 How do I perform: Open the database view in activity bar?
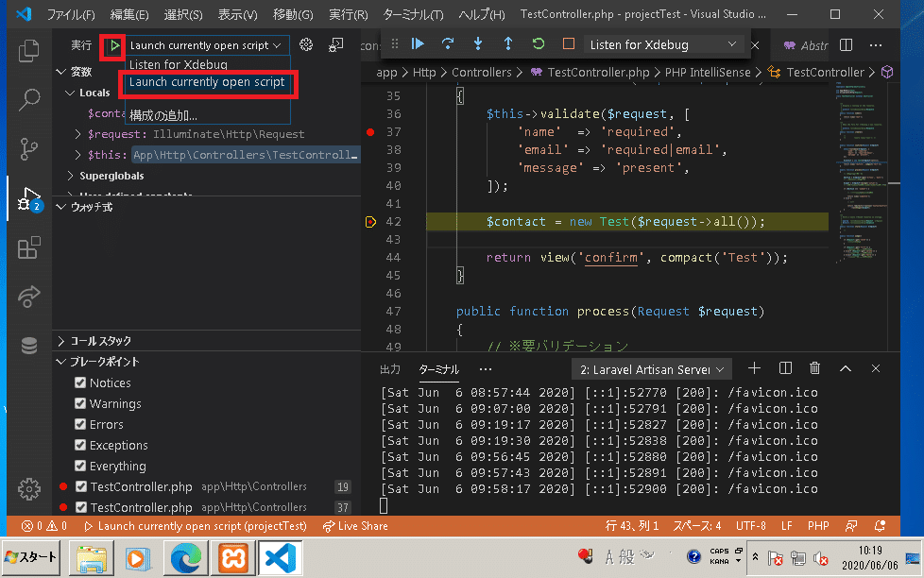(x=29, y=346)
